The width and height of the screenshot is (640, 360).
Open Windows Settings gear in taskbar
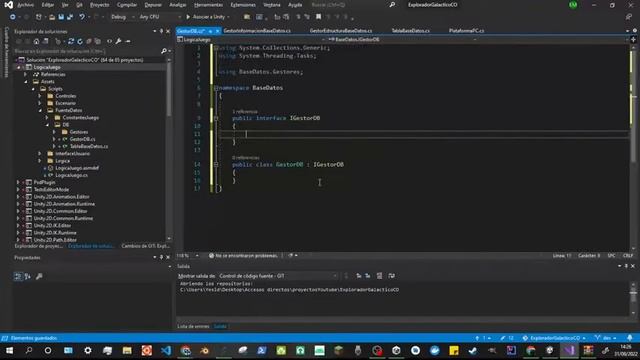(88, 350)
